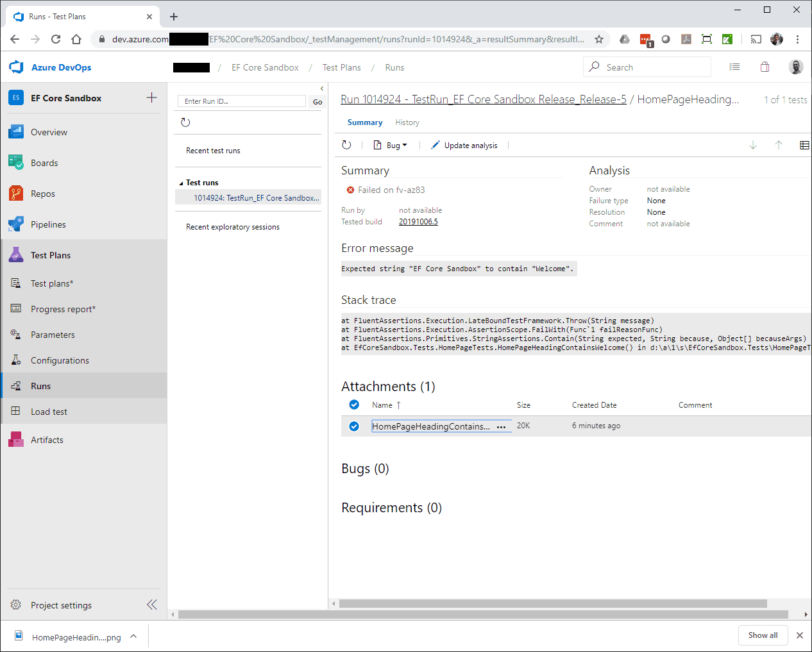
Task: Click the Update analysis pencil button
Action: (x=464, y=146)
